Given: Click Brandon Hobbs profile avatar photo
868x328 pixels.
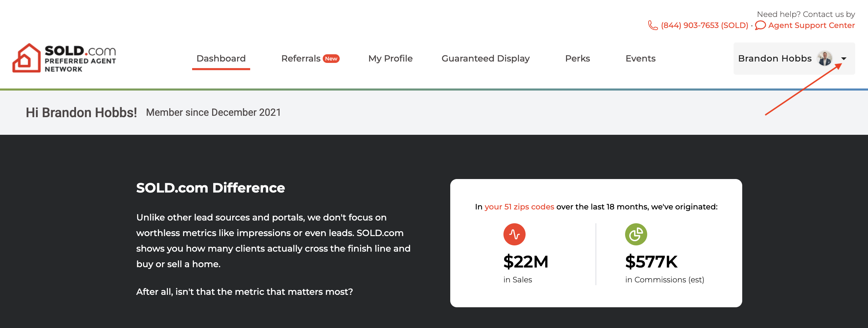Looking at the screenshot, I should click(x=824, y=58).
